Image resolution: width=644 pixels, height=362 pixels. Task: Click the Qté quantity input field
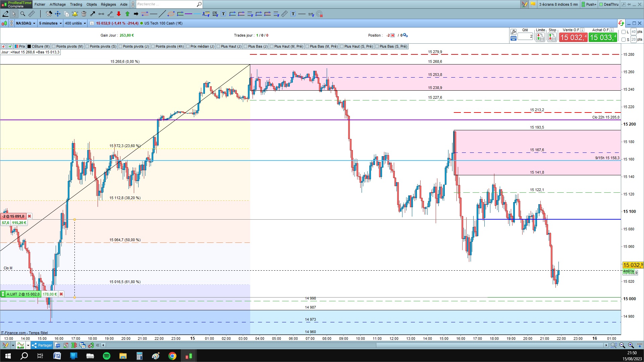(x=525, y=36)
